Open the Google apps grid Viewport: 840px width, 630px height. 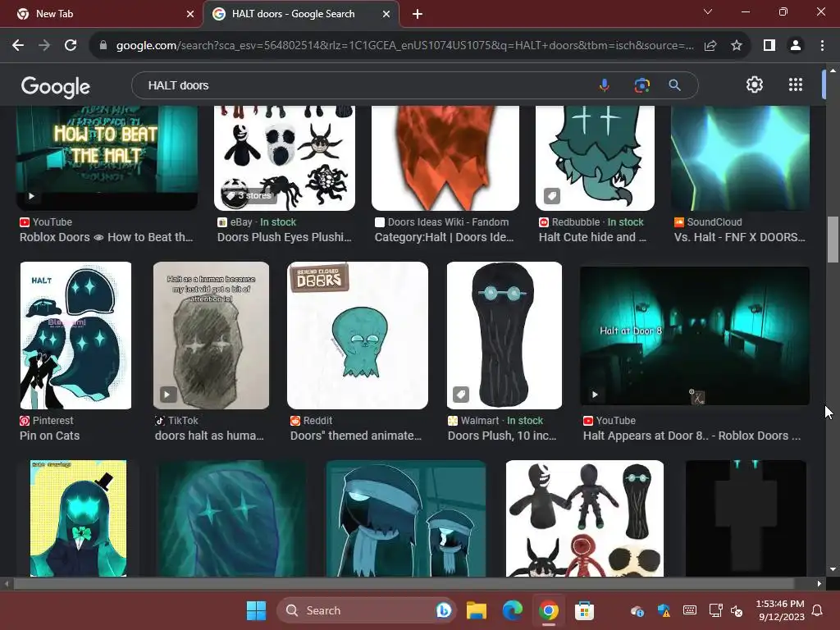tap(796, 84)
